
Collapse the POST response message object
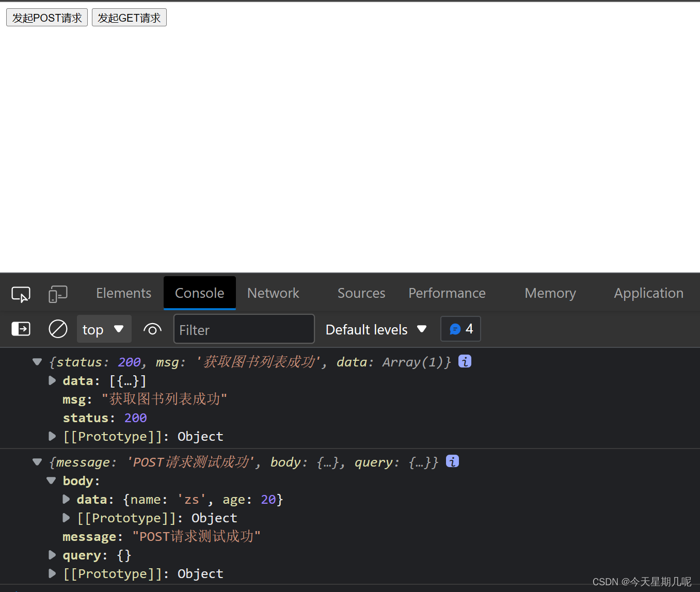(x=37, y=462)
